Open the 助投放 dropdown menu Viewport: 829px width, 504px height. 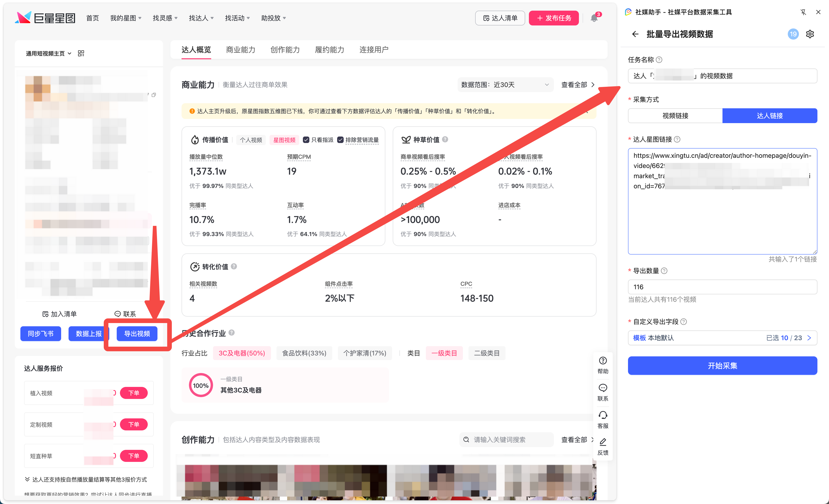273,18
